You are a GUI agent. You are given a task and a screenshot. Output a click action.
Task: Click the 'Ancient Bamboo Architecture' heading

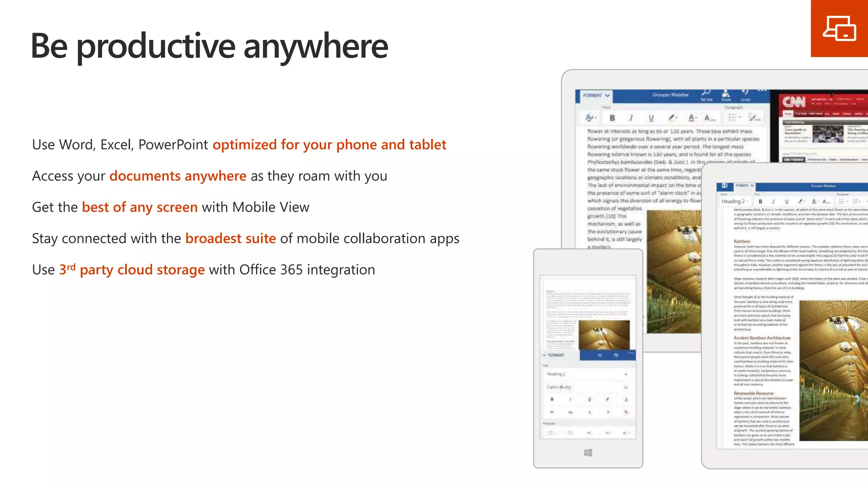click(762, 338)
